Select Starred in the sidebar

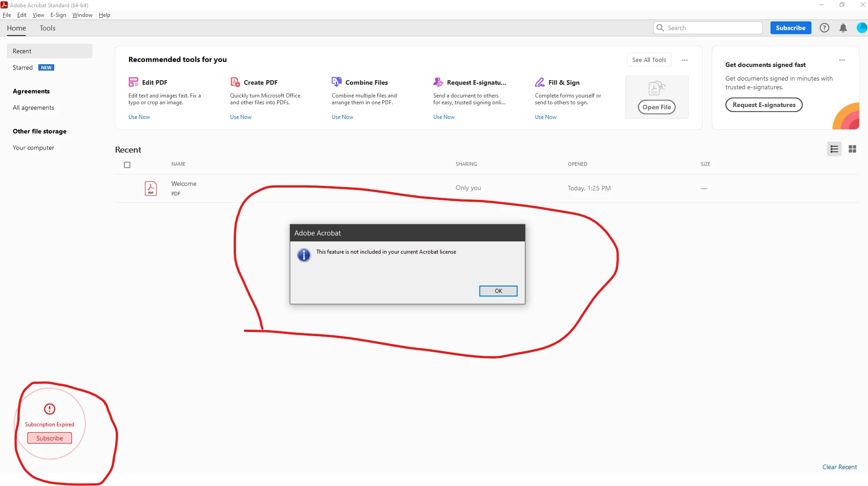coord(23,67)
